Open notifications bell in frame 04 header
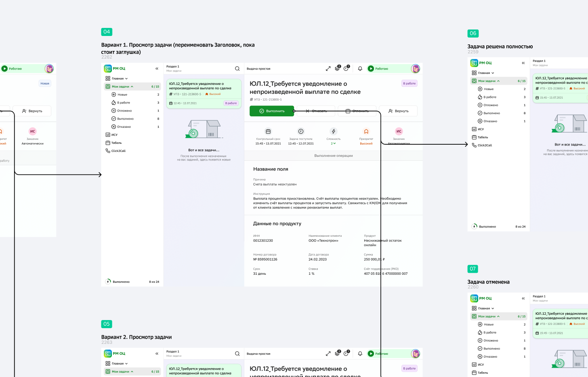This screenshot has width=588, height=377. tap(360, 69)
